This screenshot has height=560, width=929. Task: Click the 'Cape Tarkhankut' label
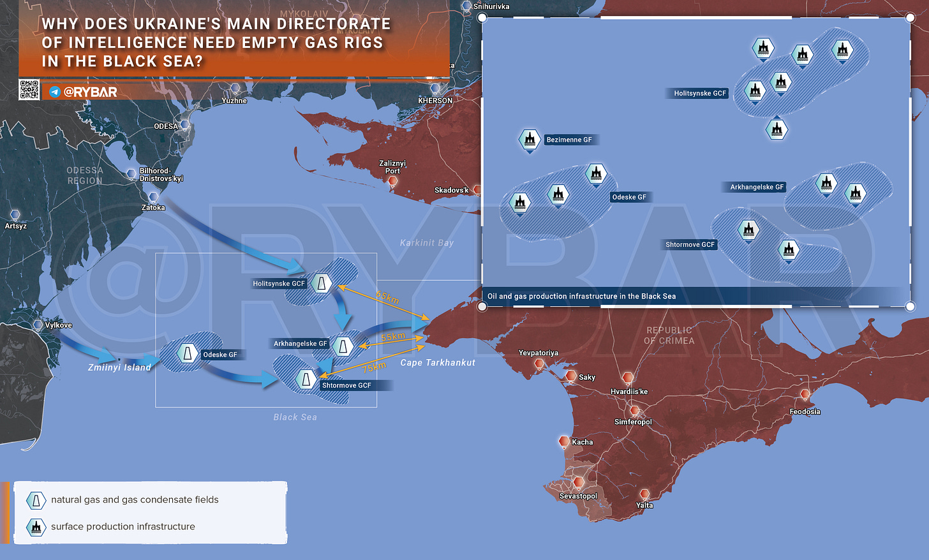pyautogui.click(x=438, y=363)
